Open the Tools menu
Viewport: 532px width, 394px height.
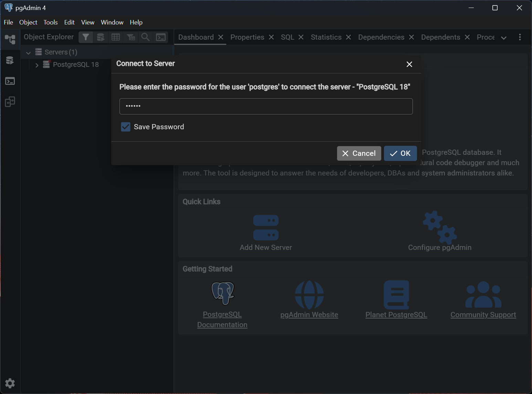click(x=50, y=22)
